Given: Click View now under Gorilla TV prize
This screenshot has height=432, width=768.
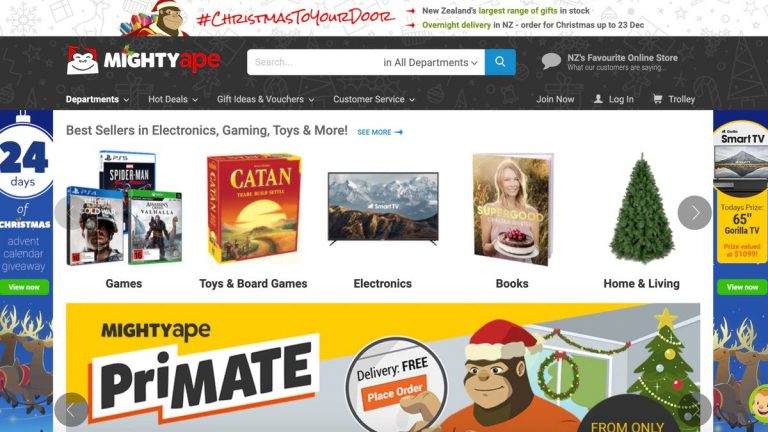Looking at the screenshot, I should 742,287.
